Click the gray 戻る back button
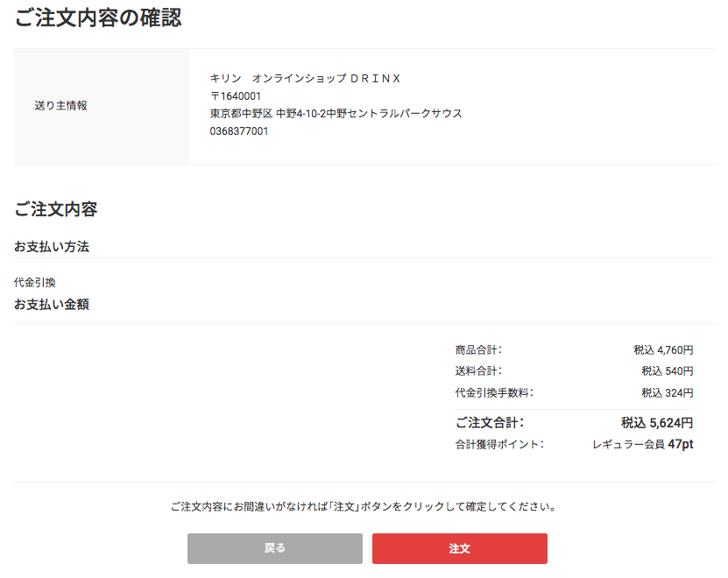The width and height of the screenshot is (728, 578). coord(275,548)
